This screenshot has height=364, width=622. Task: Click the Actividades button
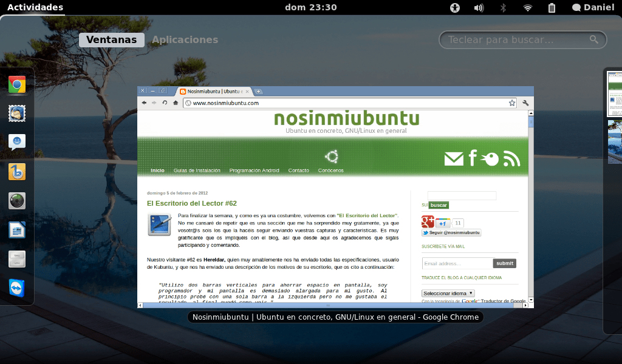(x=35, y=7)
